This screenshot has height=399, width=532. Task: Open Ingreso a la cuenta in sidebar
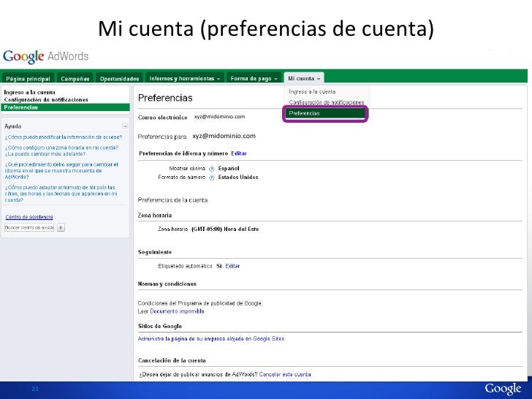click(x=29, y=92)
